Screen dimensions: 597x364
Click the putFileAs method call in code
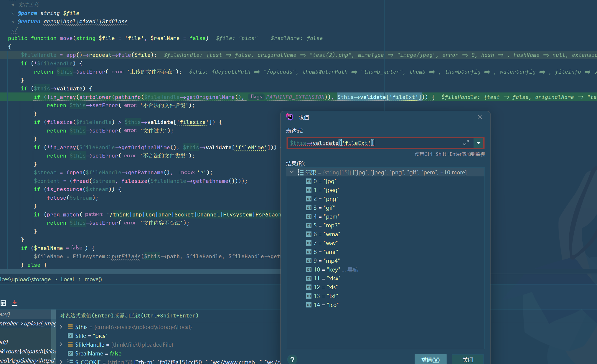coord(126,257)
